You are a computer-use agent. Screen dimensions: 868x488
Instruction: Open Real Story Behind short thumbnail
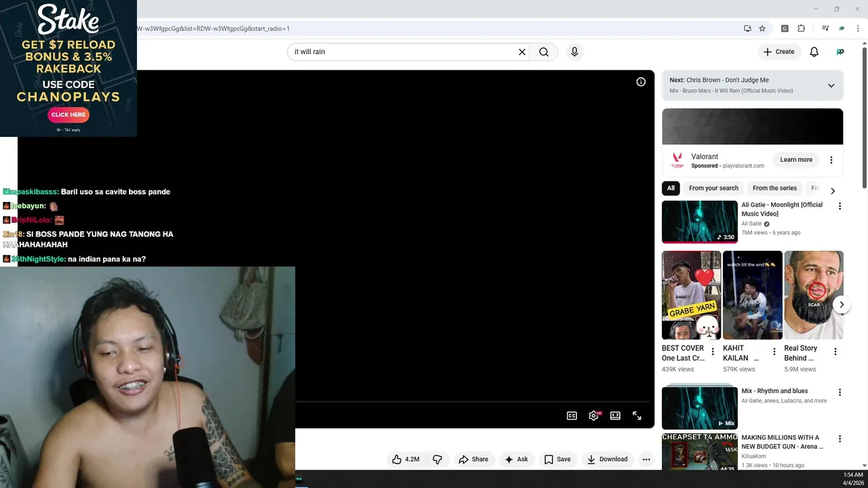coord(814,295)
